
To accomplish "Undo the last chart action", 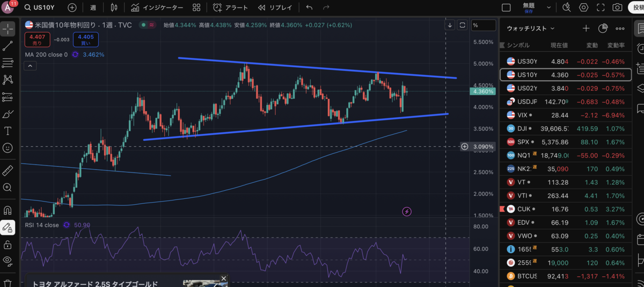I will (309, 8).
